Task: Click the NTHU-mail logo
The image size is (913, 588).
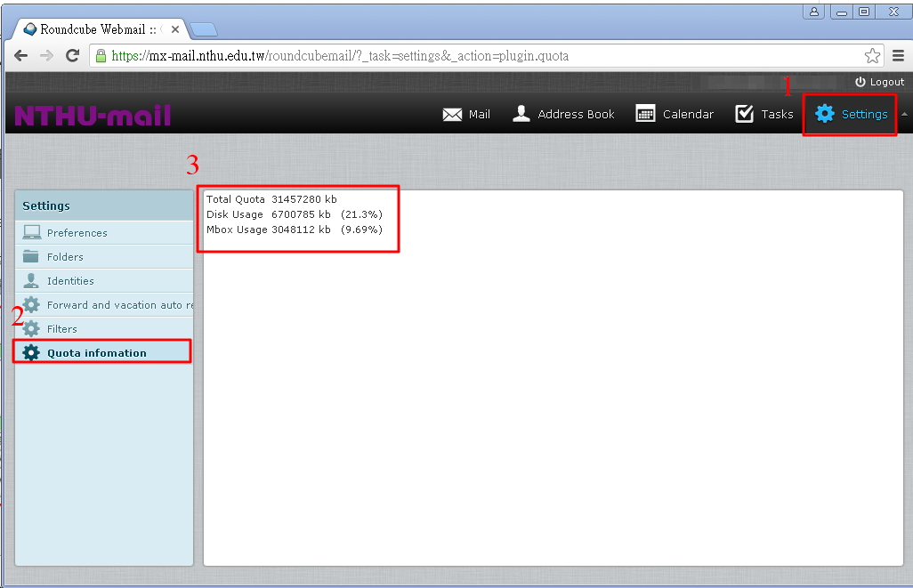Action: coord(93,116)
